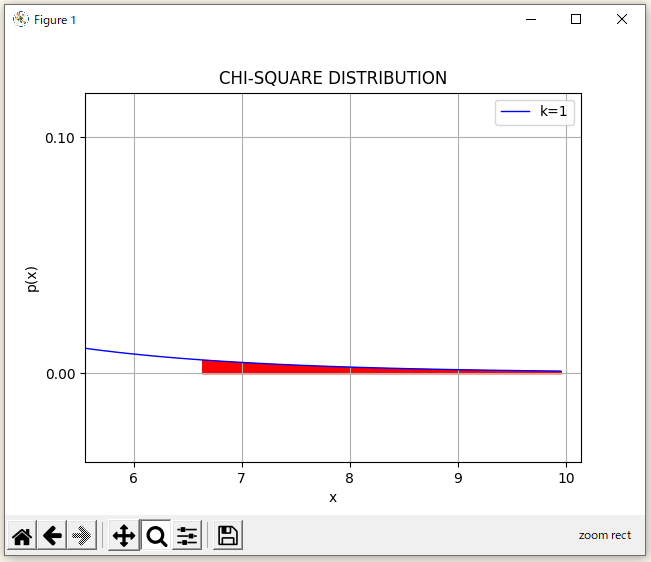The height and width of the screenshot is (562, 651).
Task: Close the Figure 1 window
Action: coord(622,20)
